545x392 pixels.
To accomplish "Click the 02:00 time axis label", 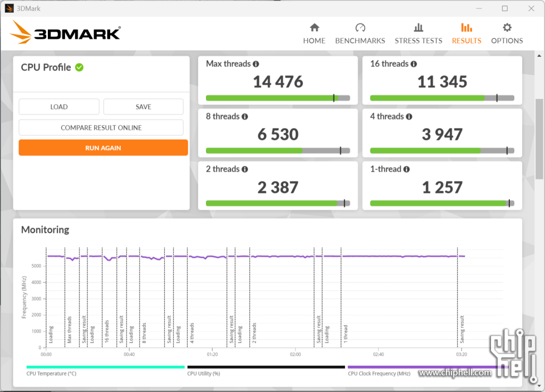I will click(x=296, y=355).
